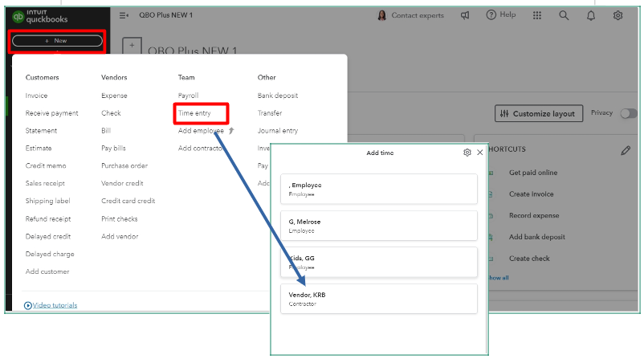Select Delayed charge entry
644x363 pixels.
pyautogui.click(x=50, y=255)
